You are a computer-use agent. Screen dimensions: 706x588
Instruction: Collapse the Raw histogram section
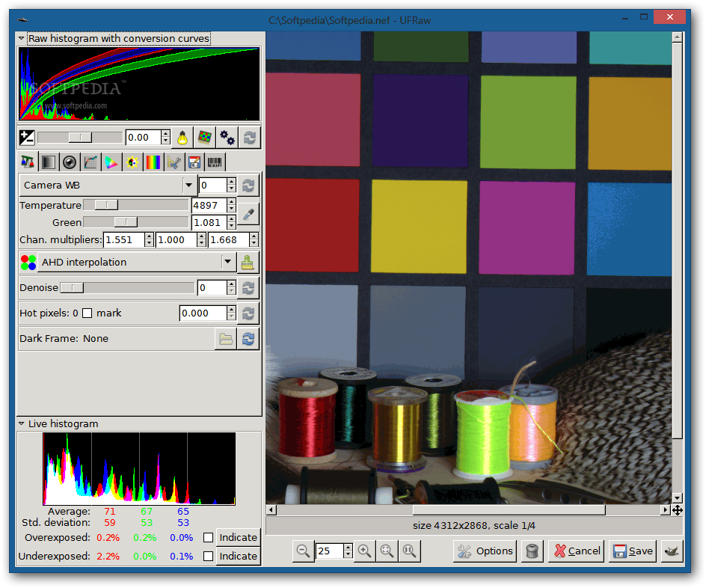coord(21,39)
